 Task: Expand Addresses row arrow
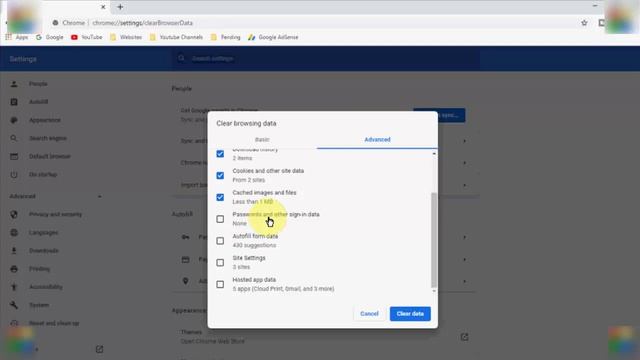(x=464, y=281)
